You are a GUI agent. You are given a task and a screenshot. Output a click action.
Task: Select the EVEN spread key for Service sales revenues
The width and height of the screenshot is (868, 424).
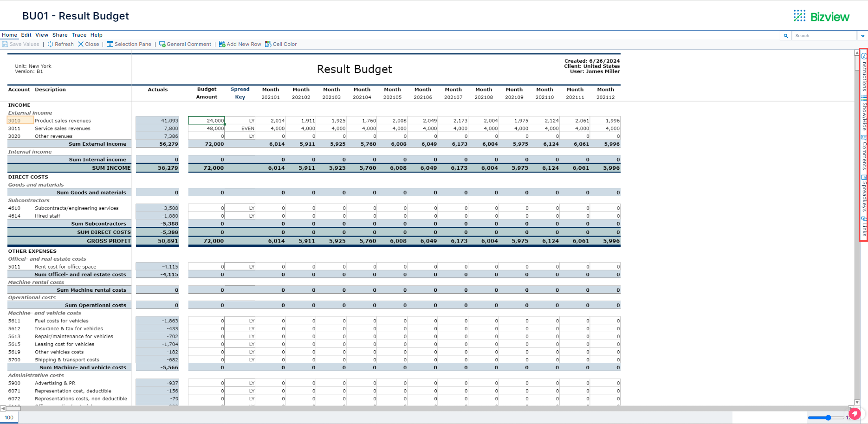coord(240,128)
